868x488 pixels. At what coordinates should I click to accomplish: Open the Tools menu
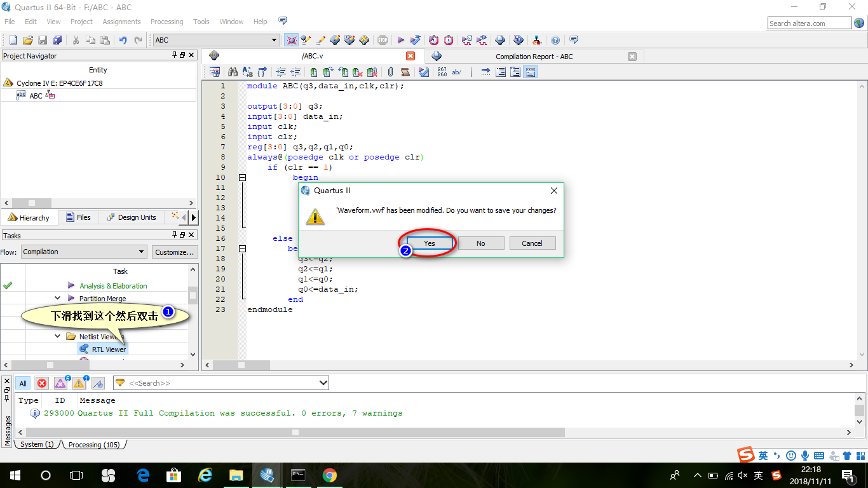tap(201, 22)
